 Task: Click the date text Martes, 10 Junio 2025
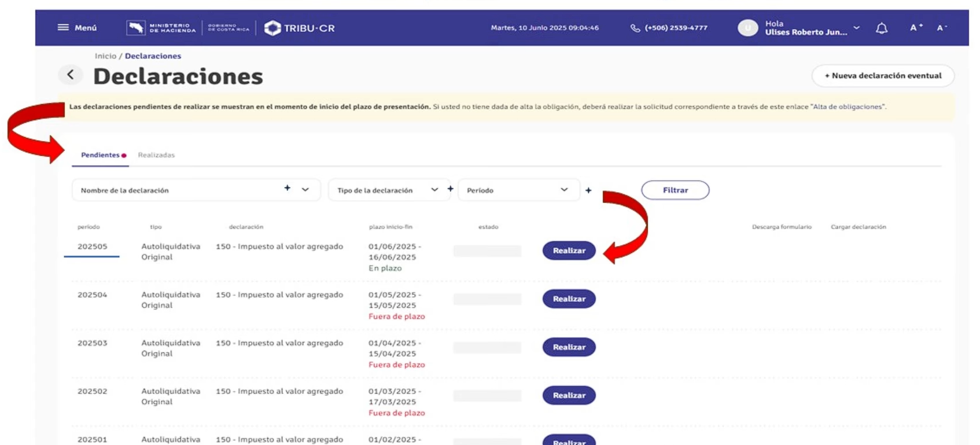point(528,28)
